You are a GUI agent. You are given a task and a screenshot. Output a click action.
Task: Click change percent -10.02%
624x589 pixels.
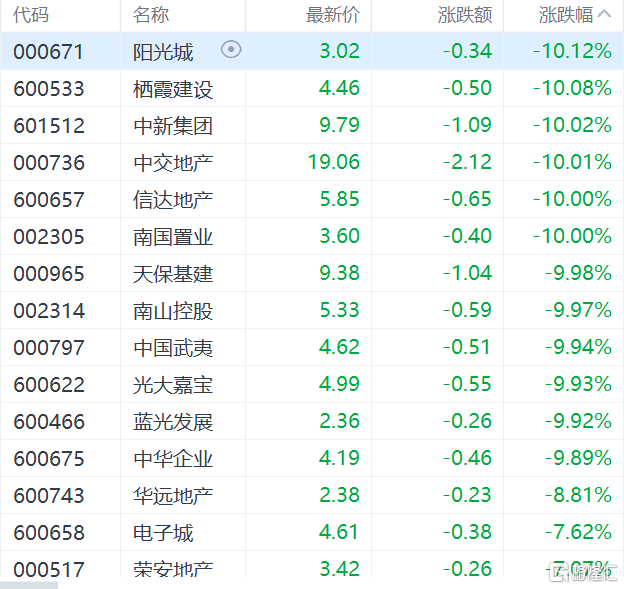pos(572,125)
